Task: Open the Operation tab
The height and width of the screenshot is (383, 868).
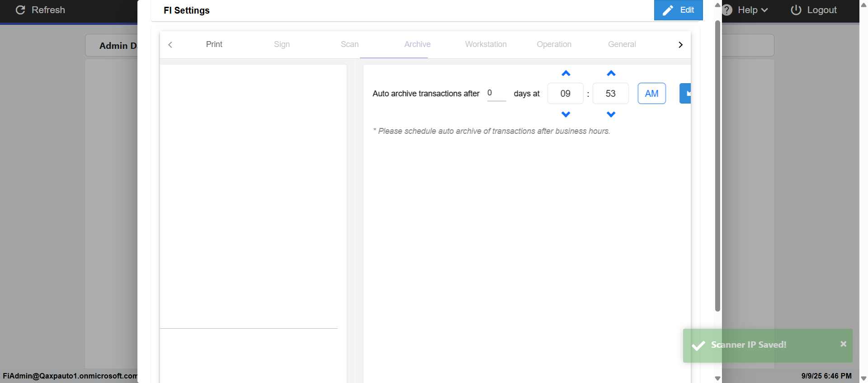Action: click(554, 44)
